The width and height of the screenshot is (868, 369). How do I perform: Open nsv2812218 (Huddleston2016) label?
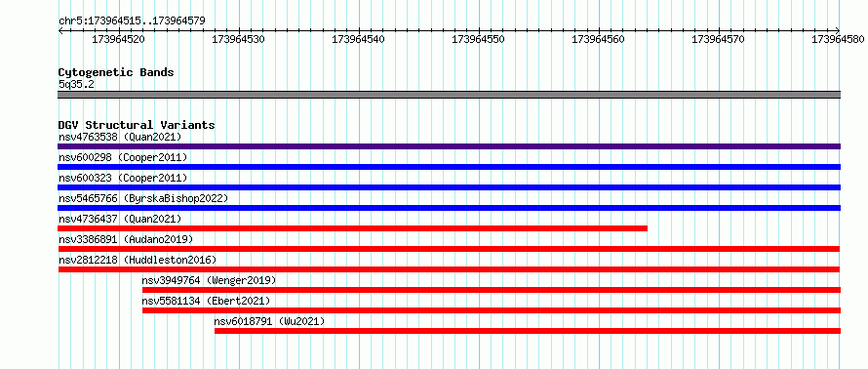(138, 260)
